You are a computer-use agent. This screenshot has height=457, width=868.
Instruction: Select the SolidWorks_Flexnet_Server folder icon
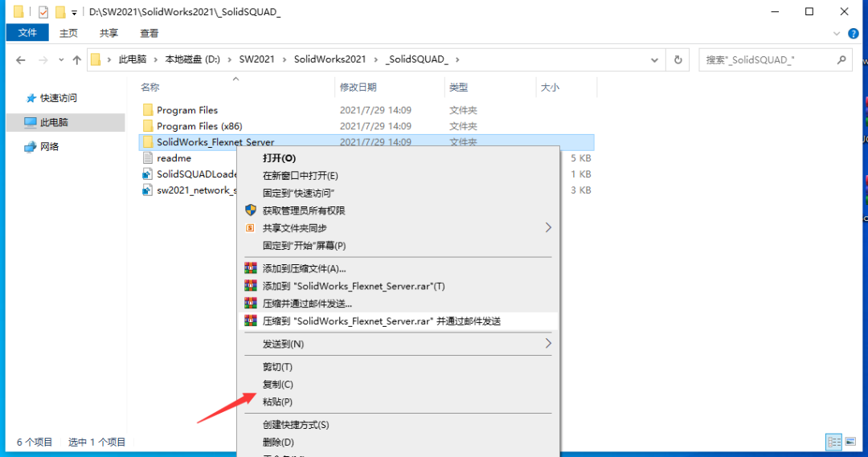point(148,141)
